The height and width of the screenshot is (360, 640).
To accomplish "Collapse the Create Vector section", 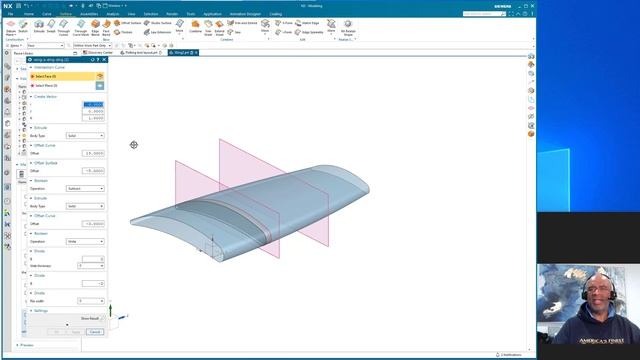I will tap(31, 97).
